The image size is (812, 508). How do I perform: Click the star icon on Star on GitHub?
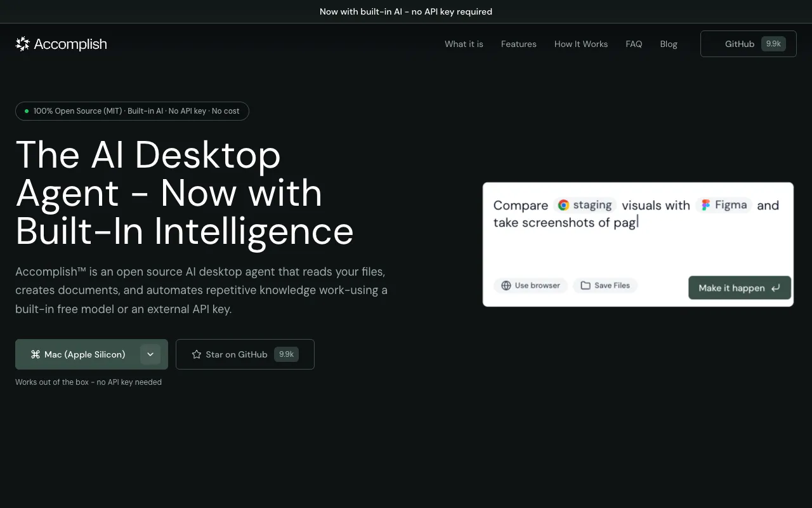(196, 354)
